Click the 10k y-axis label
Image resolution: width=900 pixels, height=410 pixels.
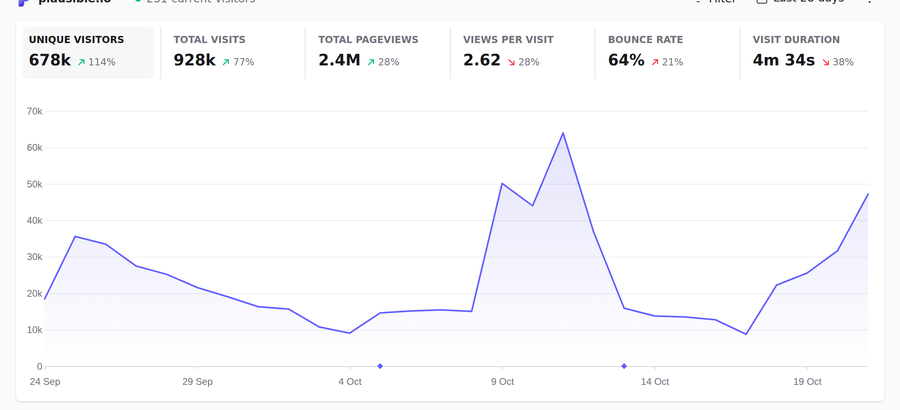[34, 330]
